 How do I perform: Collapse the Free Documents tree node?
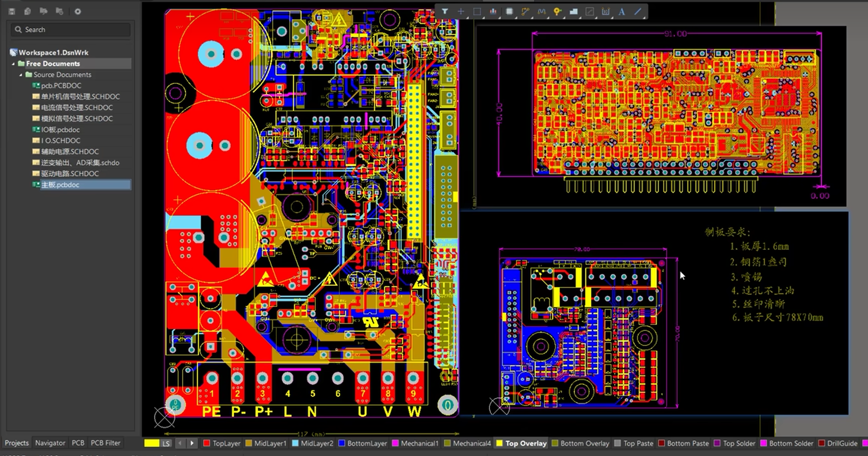point(13,64)
